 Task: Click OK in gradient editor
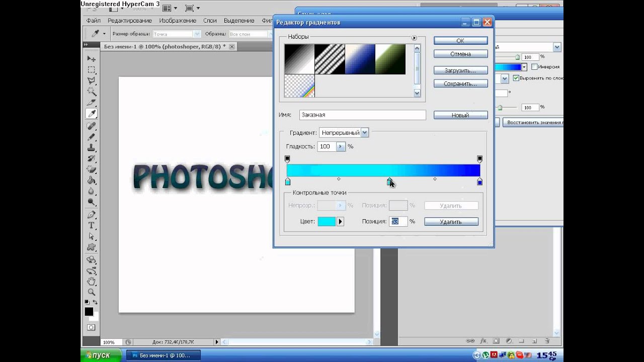coord(460,41)
